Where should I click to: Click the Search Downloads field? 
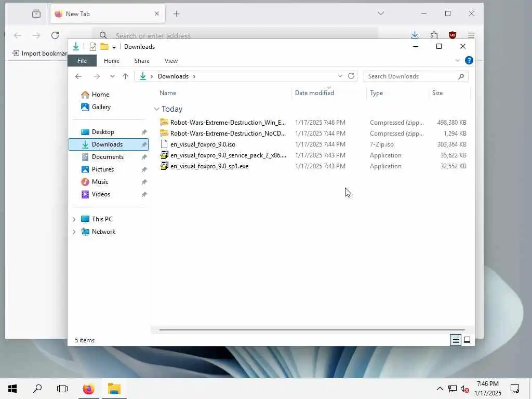pyautogui.click(x=416, y=76)
